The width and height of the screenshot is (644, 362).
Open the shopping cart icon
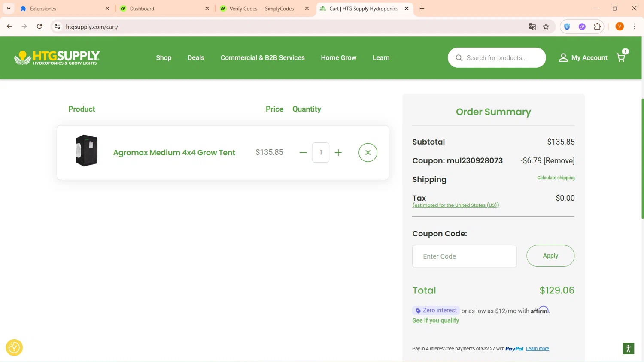(x=621, y=57)
